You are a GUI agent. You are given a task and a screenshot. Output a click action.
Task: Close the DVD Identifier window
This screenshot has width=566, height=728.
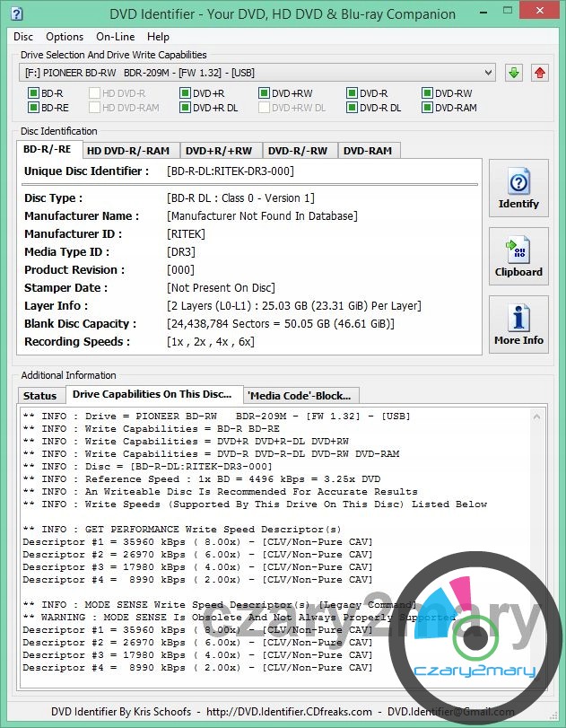543,13
